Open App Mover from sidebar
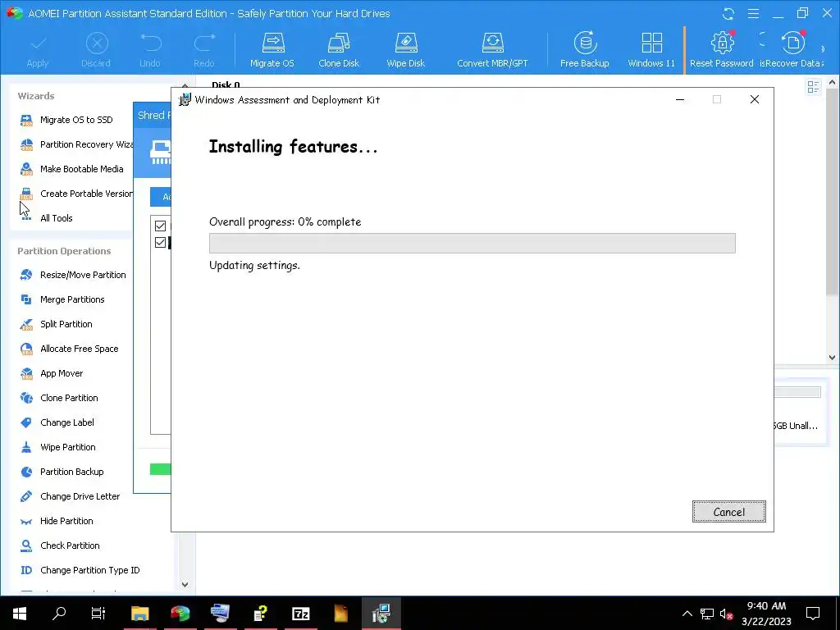The width and height of the screenshot is (840, 630). [x=52, y=373]
